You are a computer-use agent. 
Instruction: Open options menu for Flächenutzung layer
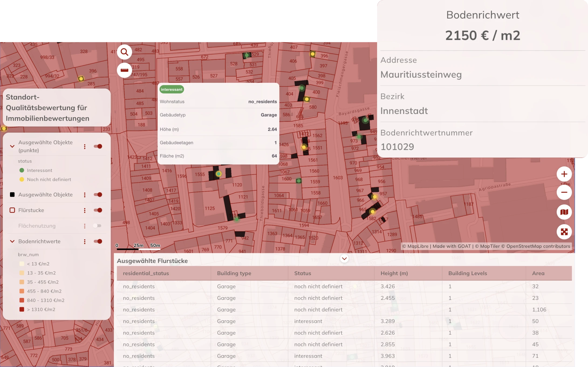(x=85, y=226)
